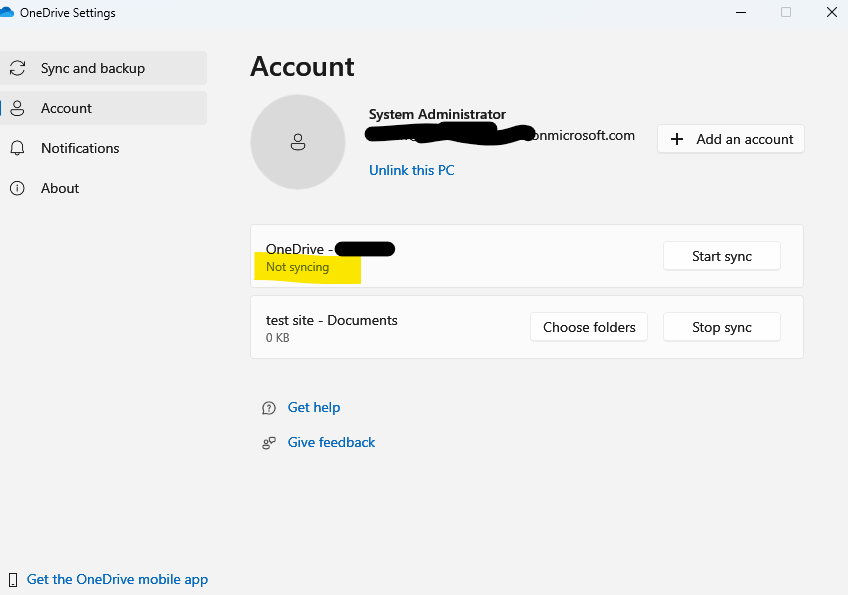The image size is (848, 595).
Task: Click the profile avatar circle
Action: (x=298, y=142)
